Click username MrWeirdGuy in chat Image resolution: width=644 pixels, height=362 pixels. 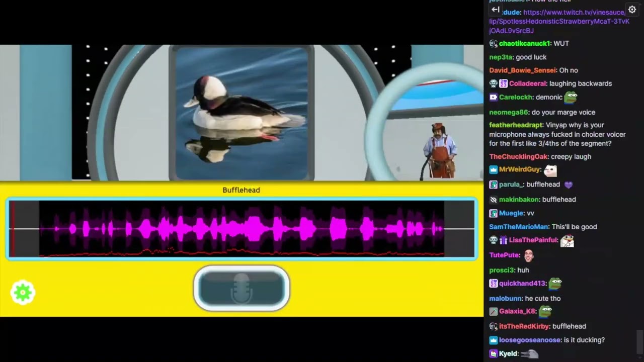(520, 170)
